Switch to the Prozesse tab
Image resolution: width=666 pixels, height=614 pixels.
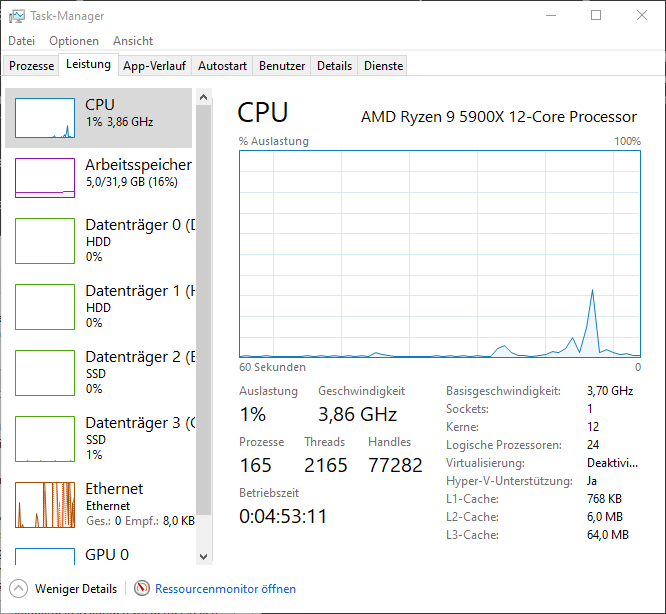pyautogui.click(x=32, y=66)
